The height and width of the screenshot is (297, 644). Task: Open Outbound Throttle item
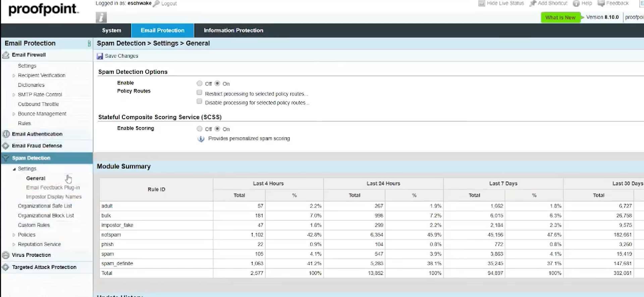(x=38, y=104)
